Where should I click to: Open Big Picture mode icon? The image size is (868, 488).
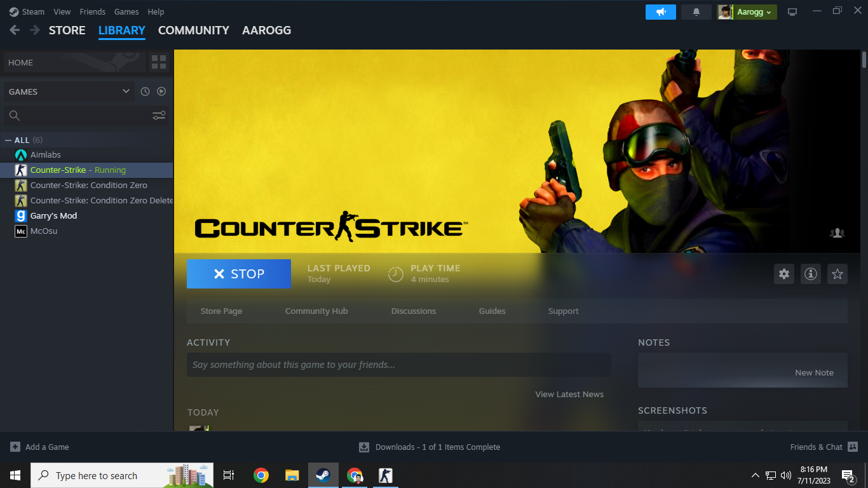[x=792, y=12]
